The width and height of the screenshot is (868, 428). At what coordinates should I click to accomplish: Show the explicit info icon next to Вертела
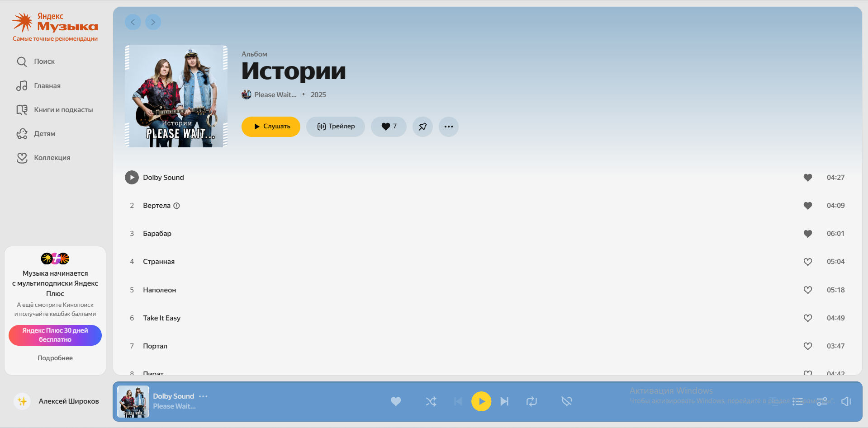[177, 206]
